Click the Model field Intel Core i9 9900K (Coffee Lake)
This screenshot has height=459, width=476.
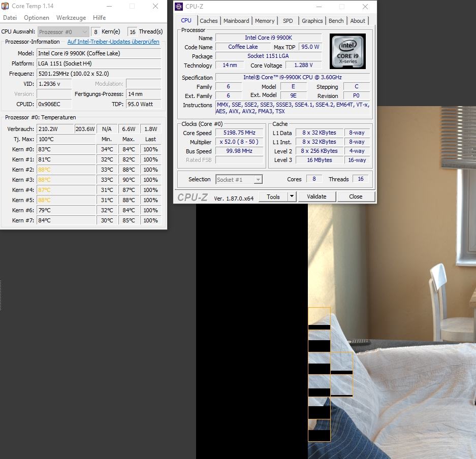point(99,53)
